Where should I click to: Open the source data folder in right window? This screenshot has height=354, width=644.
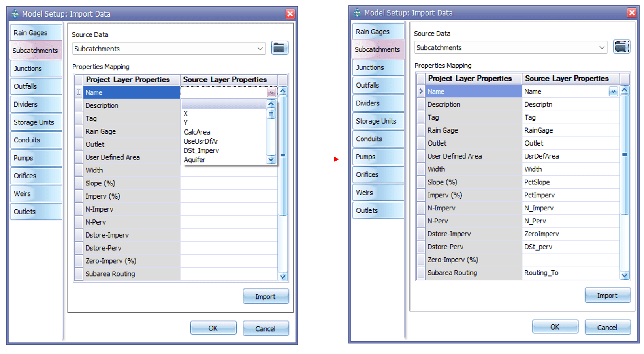621,47
